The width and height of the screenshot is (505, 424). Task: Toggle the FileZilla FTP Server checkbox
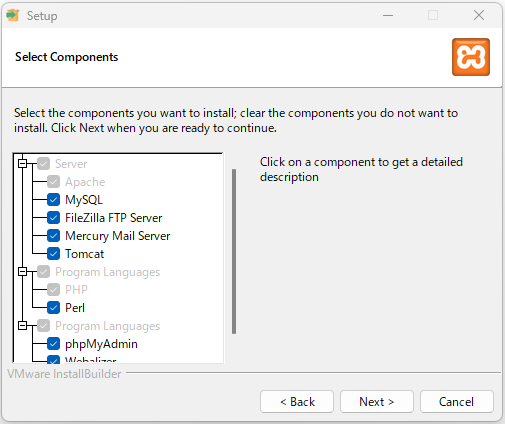[53, 218]
